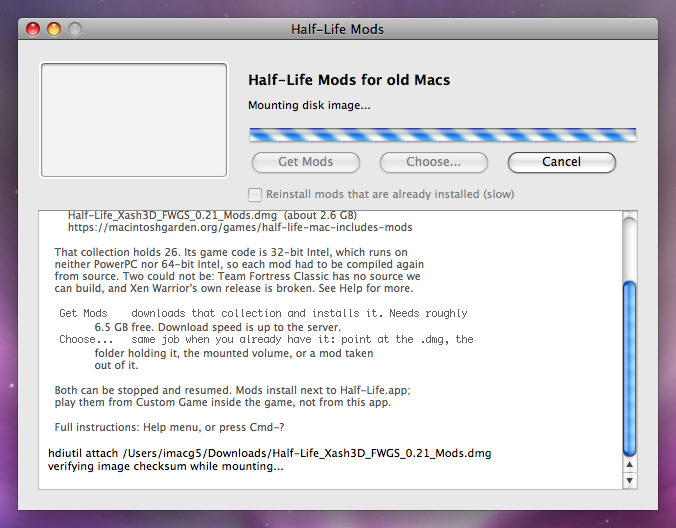Minimize the Half-Life Mods window
The height and width of the screenshot is (528, 676).
coord(54,29)
